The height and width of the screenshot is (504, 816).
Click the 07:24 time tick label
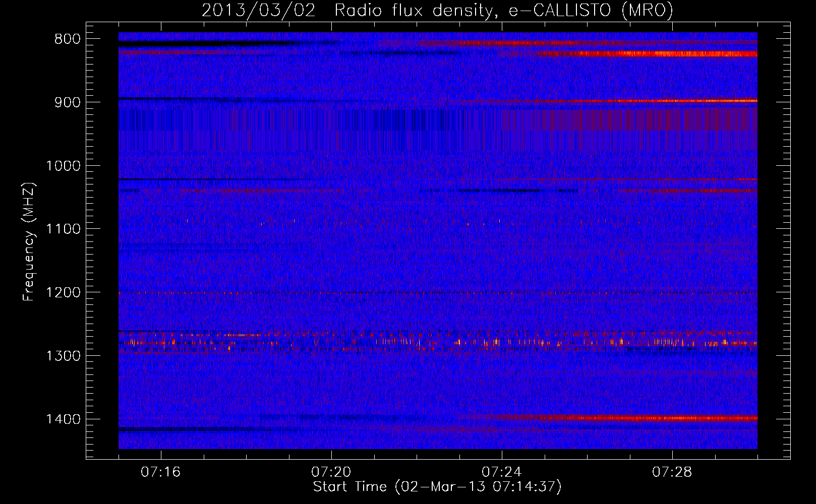[502, 472]
